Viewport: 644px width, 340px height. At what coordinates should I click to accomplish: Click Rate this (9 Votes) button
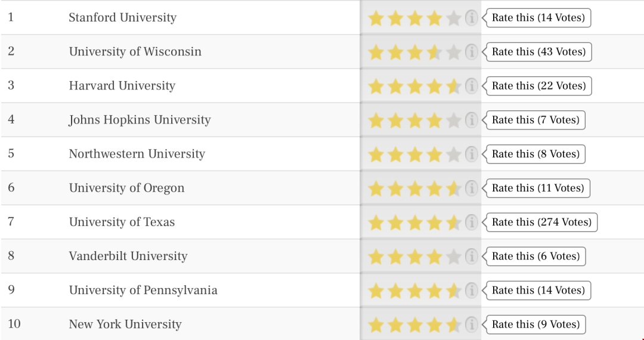point(535,324)
